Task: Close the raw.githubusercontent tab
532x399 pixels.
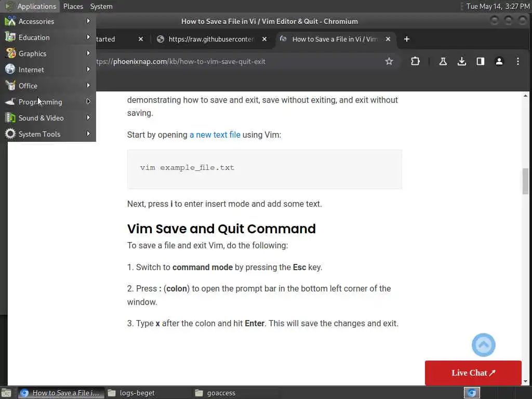Action: (x=264, y=39)
